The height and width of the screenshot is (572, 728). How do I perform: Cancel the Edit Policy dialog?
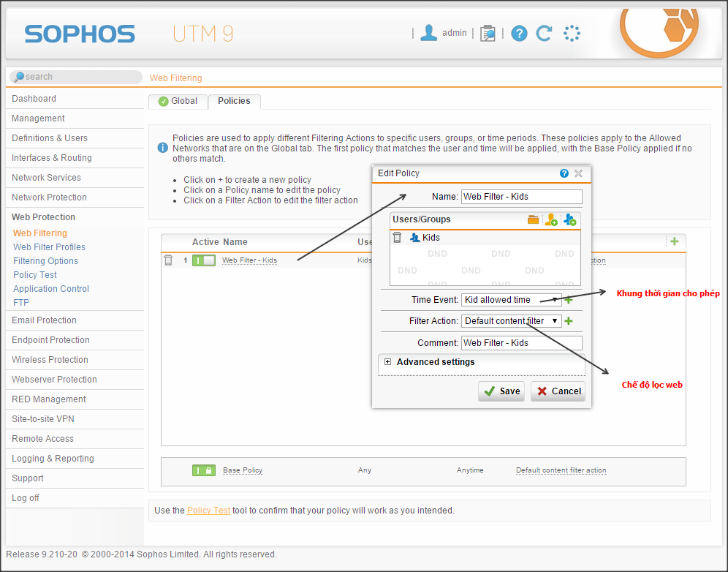coord(558,391)
